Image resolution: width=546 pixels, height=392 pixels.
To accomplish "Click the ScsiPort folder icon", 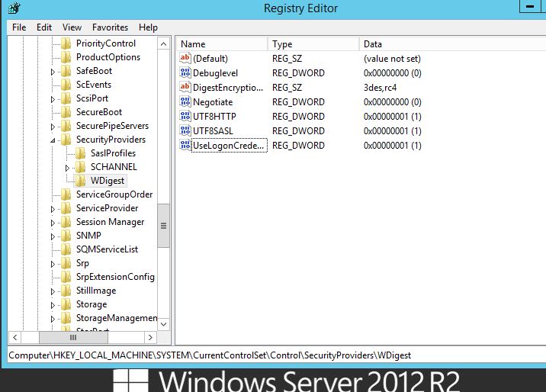I will click(x=66, y=98).
